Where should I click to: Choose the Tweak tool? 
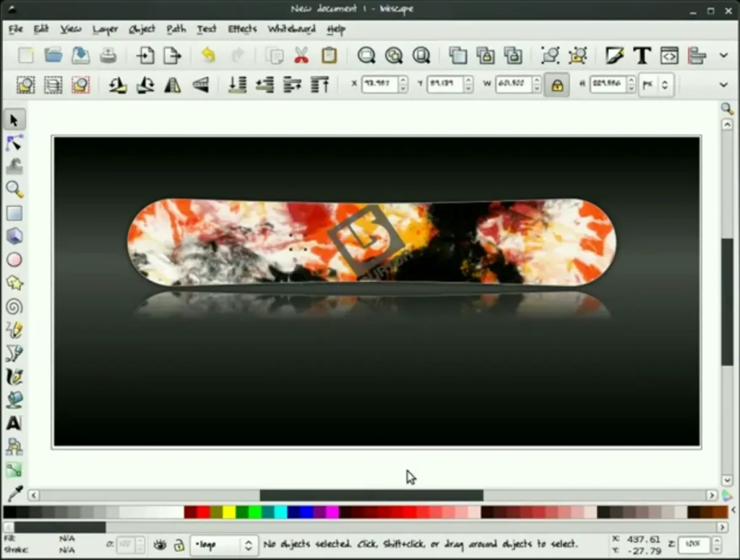14,166
